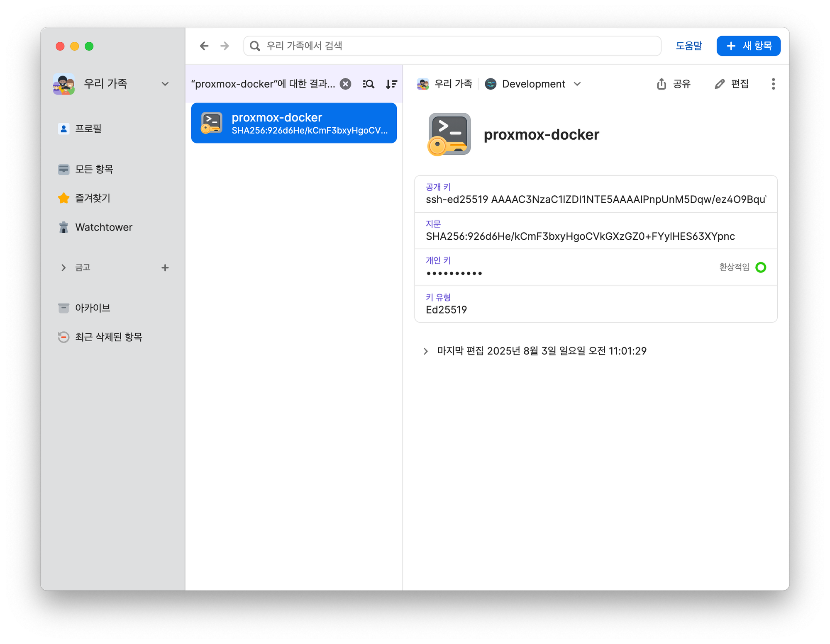
Task: Expand the 마지막 편집 history details
Action: point(425,351)
